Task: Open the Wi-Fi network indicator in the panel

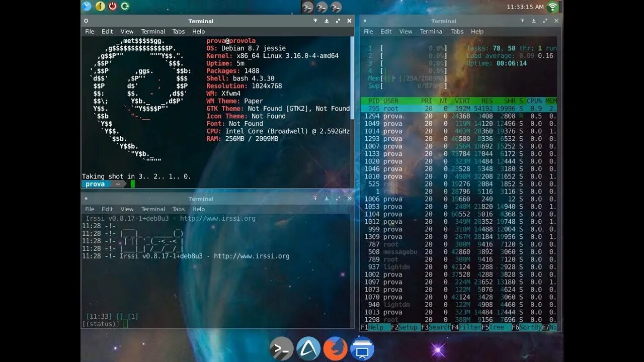Action: [x=553, y=7]
